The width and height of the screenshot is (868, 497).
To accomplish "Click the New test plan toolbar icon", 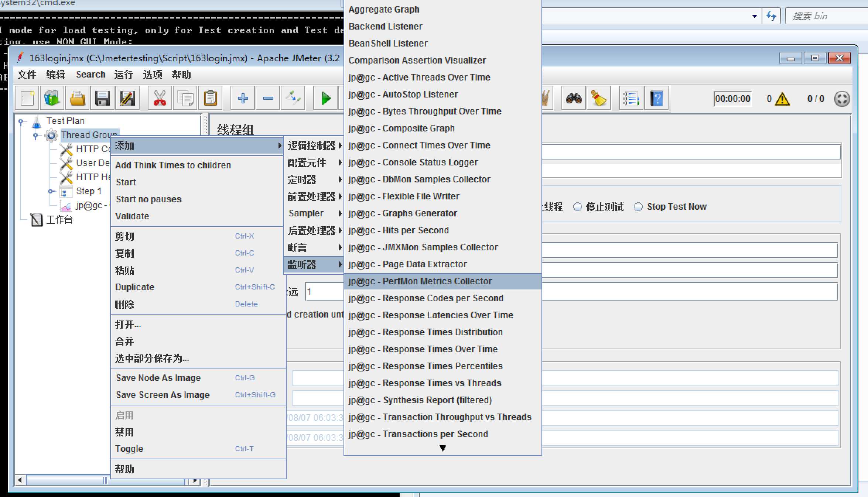I will click(x=27, y=99).
